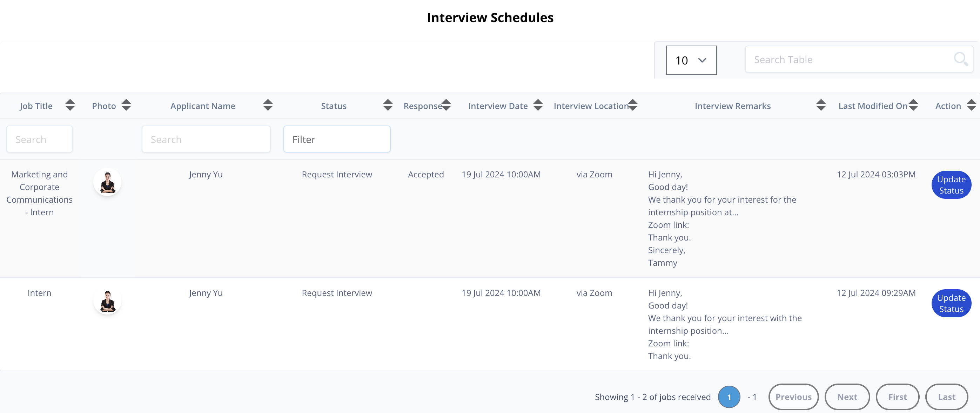The height and width of the screenshot is (413, 980).
Task: Click 'Accepted' response cell
Action: [426, 174]
